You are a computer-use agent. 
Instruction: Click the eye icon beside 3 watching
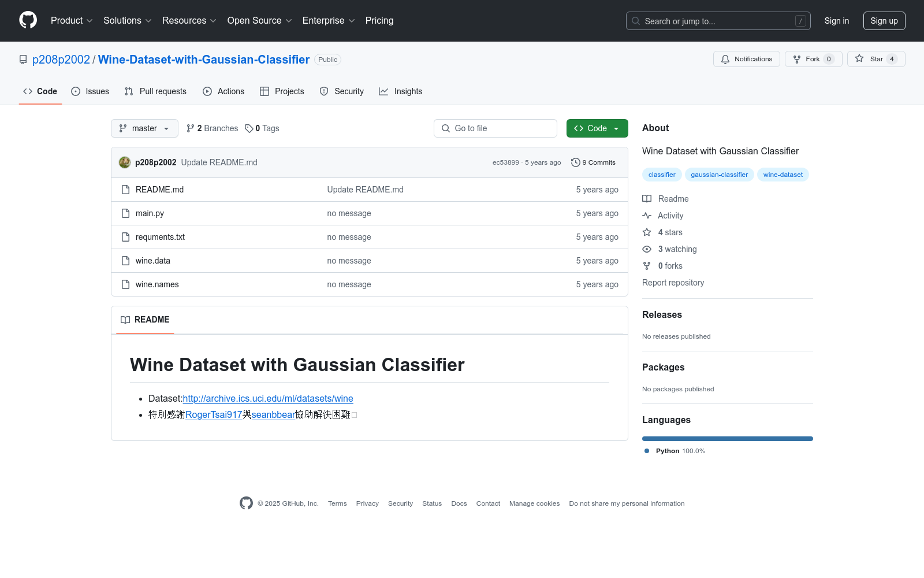click(647, 249)
